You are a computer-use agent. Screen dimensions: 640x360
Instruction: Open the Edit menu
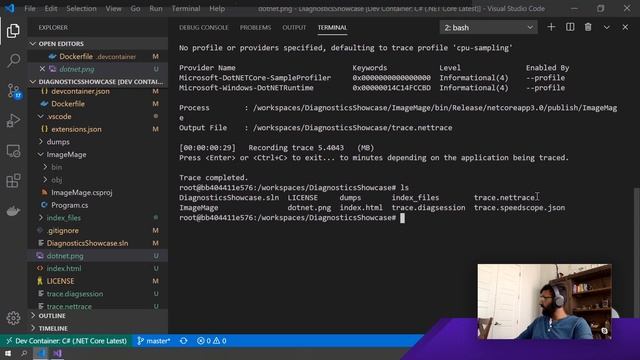click(x=51, y=8)
